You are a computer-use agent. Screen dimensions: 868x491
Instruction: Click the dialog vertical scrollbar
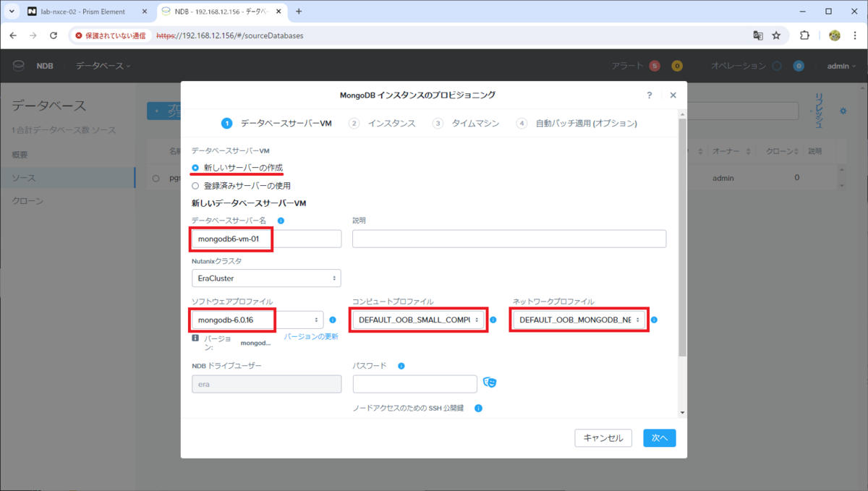click(x=682, y=239)
